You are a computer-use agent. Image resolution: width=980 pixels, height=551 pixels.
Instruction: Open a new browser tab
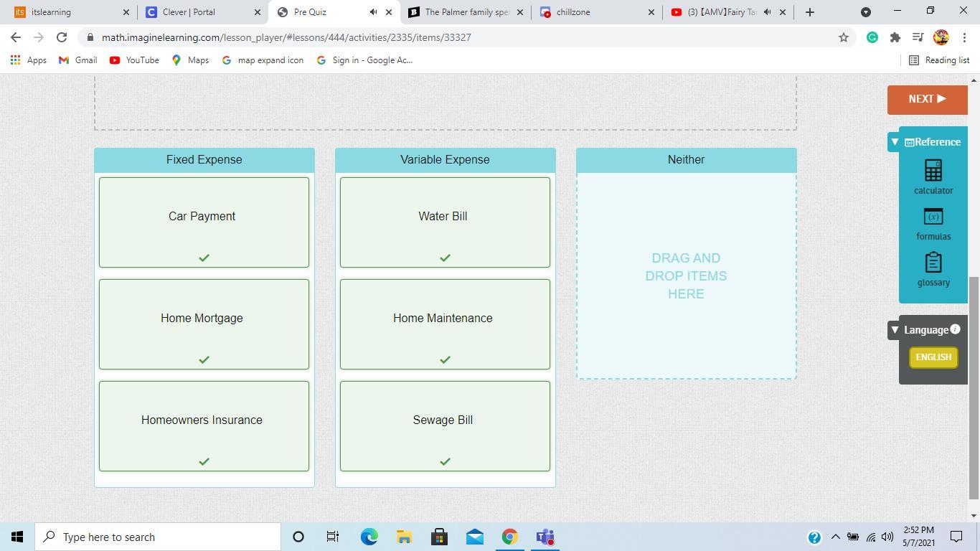pyautogui.click(x=810, y=12)
